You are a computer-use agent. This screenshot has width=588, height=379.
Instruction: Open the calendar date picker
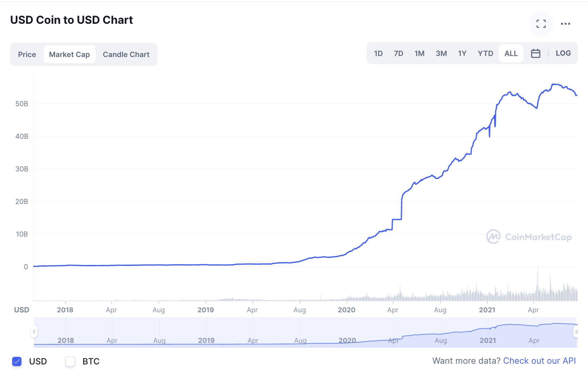(x=536, y=53)
